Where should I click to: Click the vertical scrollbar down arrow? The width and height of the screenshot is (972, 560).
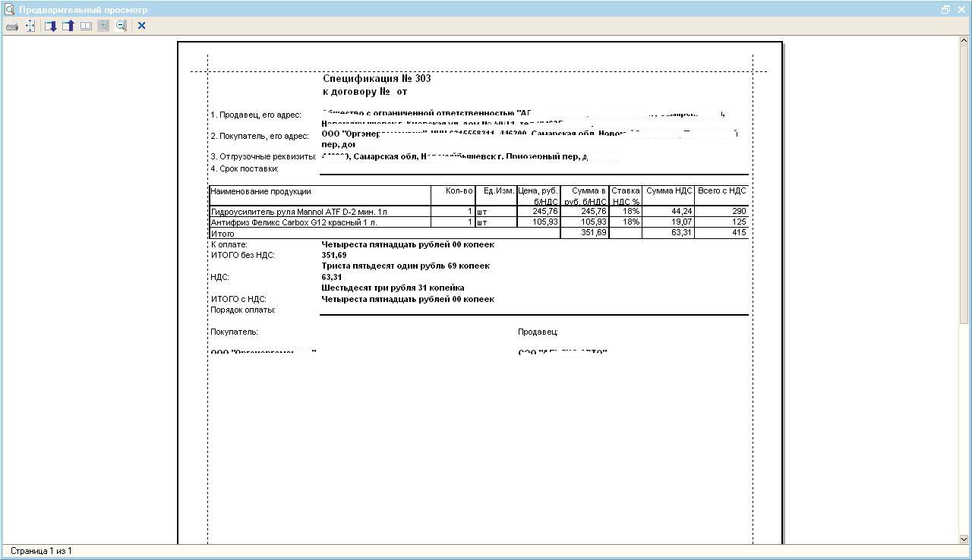tap(964, 540)
